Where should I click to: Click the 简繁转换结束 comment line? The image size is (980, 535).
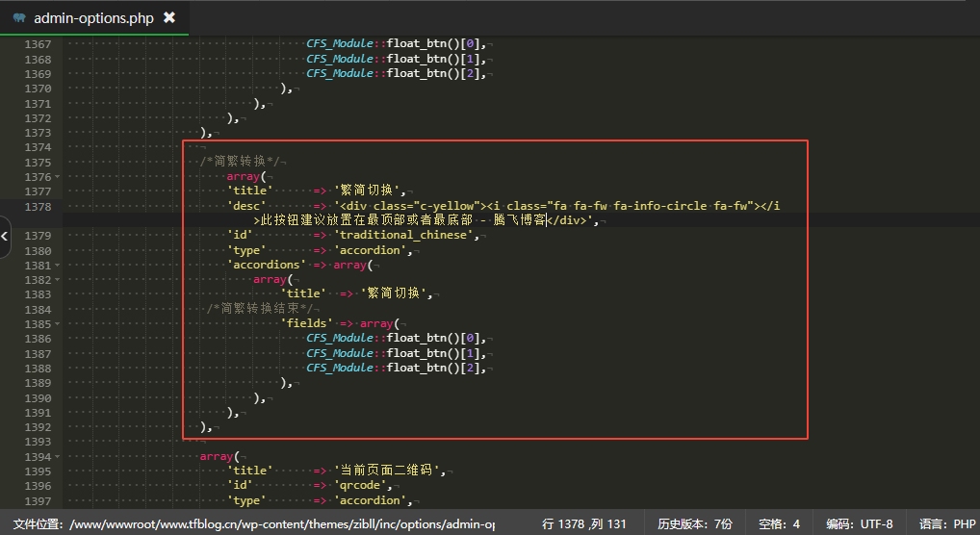pos(262,309)
